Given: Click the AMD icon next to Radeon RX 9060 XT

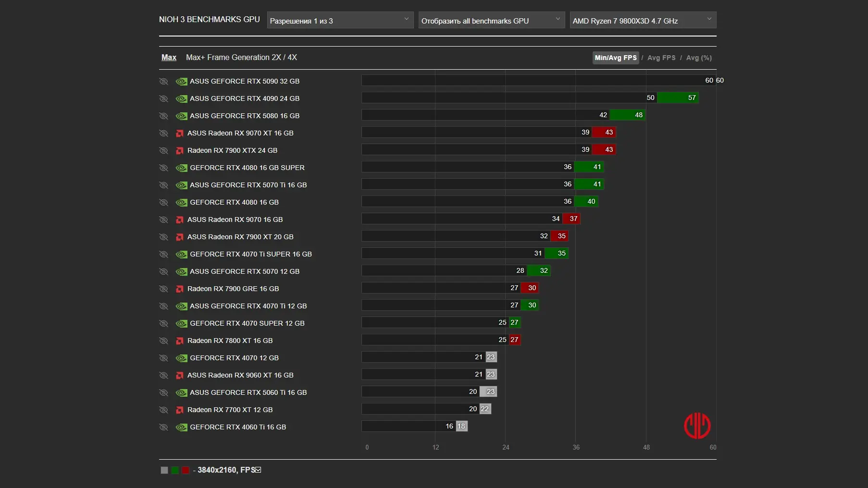Looking at the screenshot, I should tap(180, 376).
